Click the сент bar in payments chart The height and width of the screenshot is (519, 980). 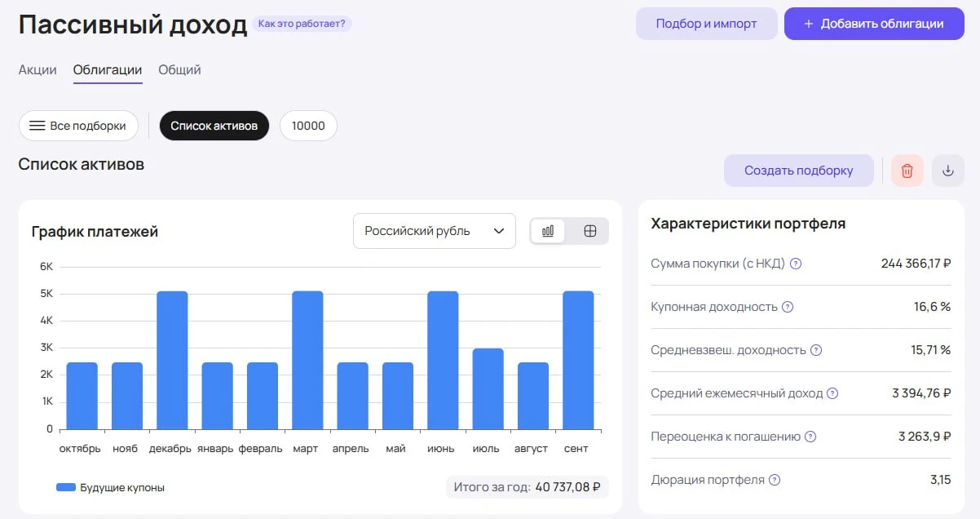(x=578, y=360)
